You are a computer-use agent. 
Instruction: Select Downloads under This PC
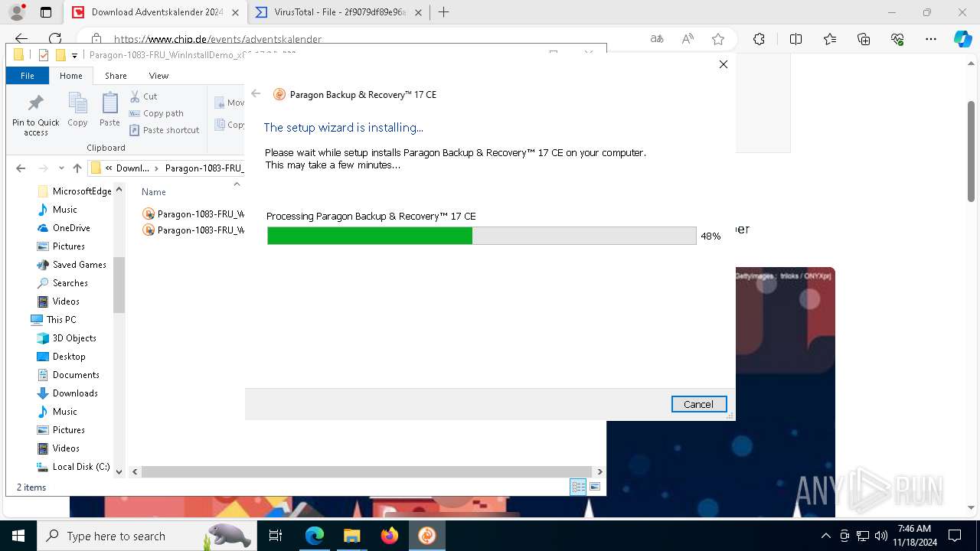tap(67, 393)
